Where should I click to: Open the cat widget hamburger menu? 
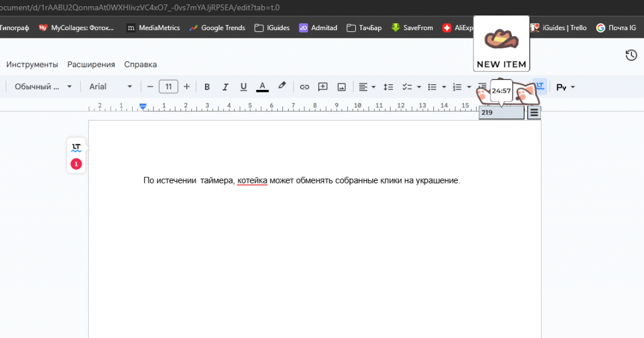534,112
